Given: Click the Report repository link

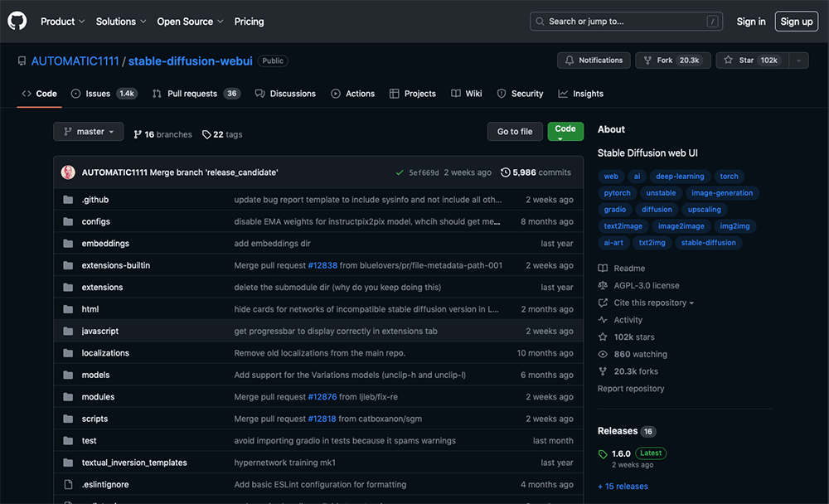Looking at the screenshot, I should tap(631, 389).
